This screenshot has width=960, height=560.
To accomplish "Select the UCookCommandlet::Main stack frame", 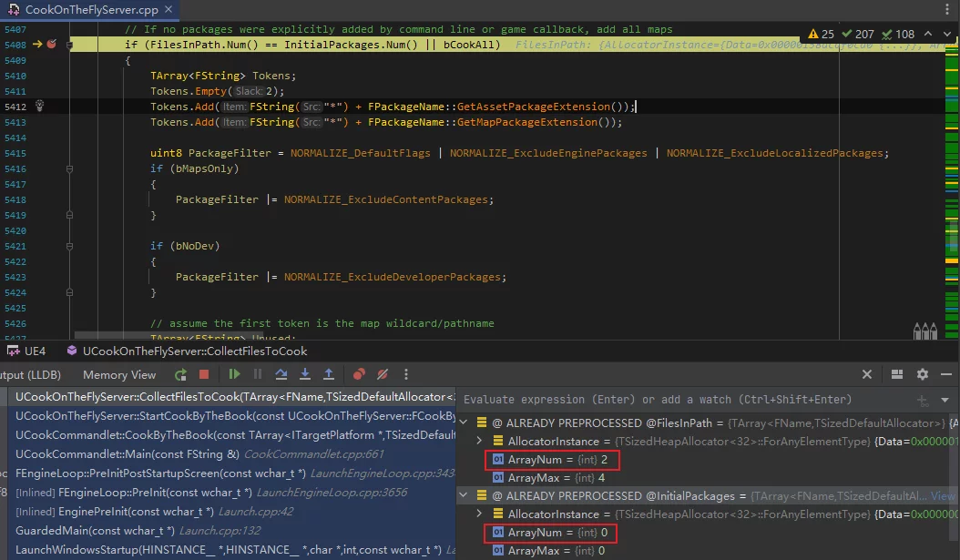I will point(127,453).
